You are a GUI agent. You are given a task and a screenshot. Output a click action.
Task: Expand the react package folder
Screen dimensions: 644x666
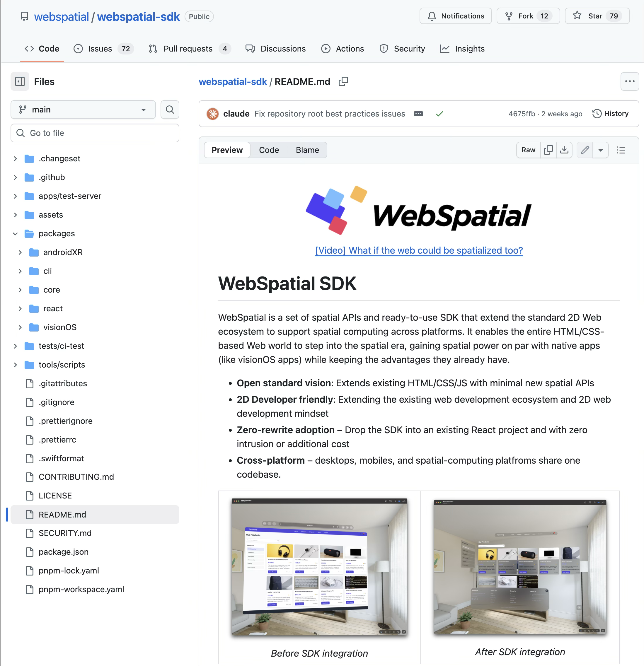[21, 308]
